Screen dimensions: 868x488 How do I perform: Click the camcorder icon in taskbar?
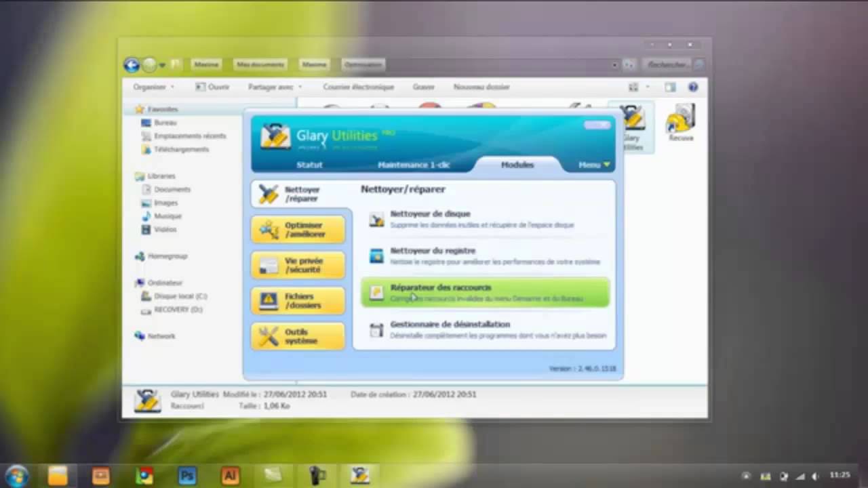[x=316, y=476]
